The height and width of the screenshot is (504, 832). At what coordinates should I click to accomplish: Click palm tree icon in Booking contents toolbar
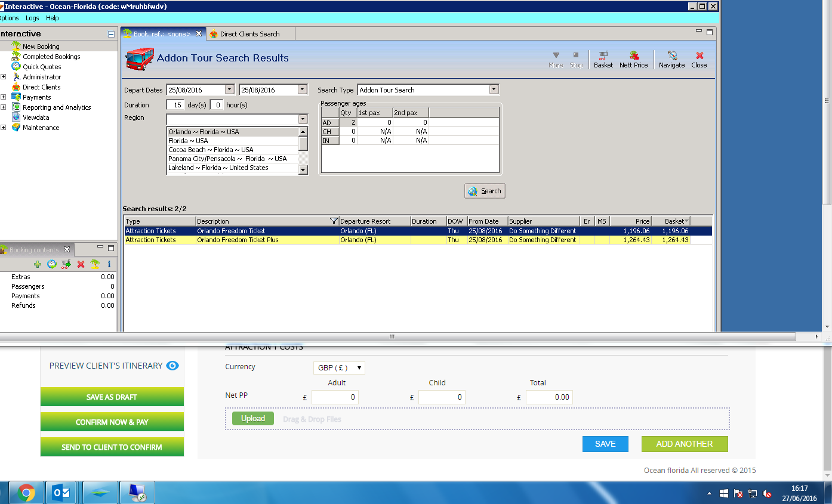95,264
